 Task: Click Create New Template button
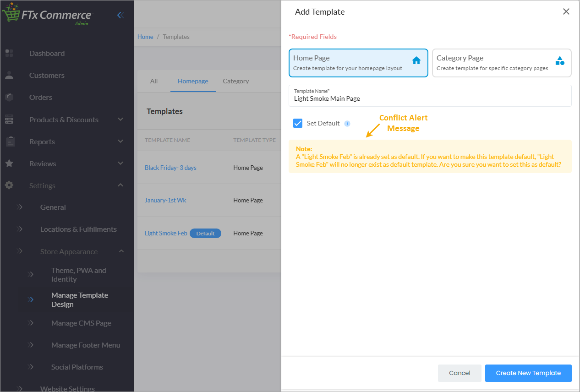click(x=528, y=373)
